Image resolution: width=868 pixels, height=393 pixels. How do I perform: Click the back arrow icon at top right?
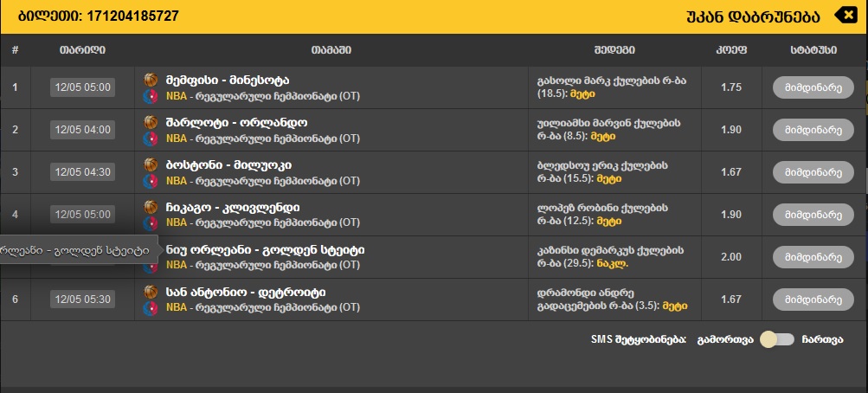pos(844,16)
